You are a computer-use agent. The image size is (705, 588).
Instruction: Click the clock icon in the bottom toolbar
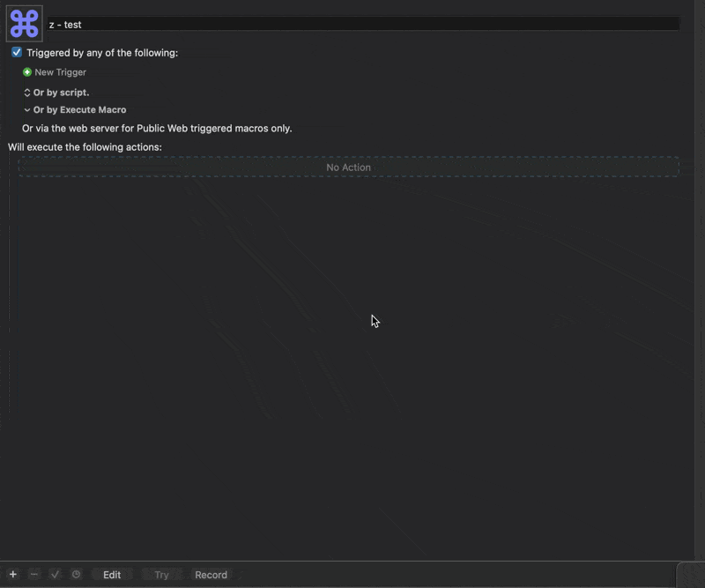coord(76,575)
